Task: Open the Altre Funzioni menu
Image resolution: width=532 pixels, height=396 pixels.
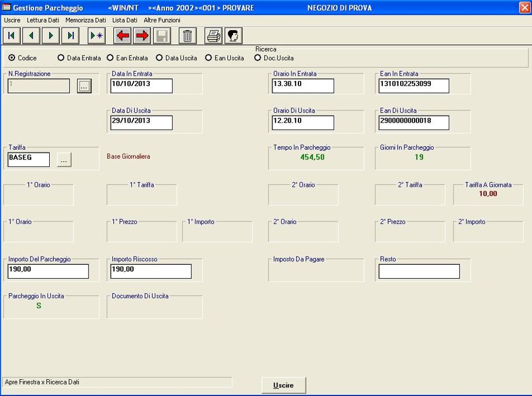Action: (162, 20)
